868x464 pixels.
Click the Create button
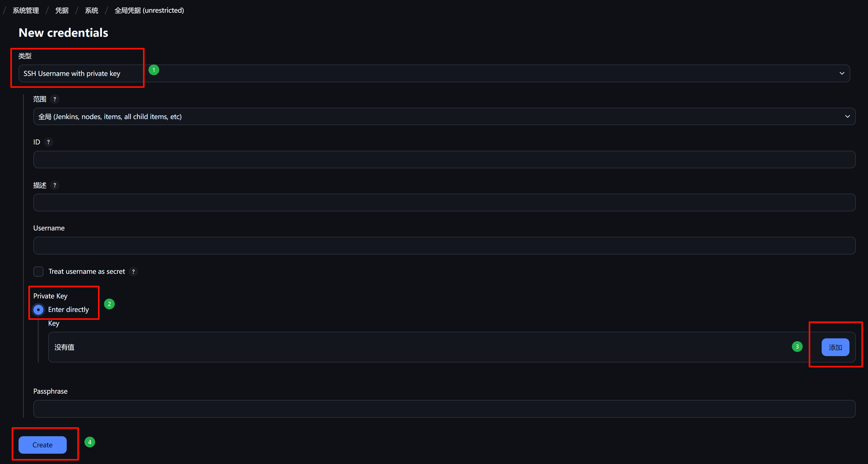tap(42, 445)
